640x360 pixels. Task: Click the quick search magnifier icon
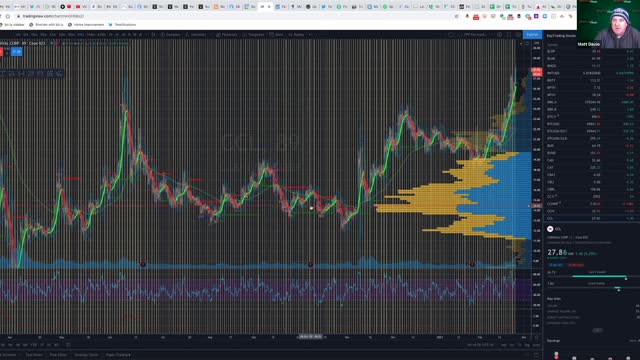click(x=451, y=35)
